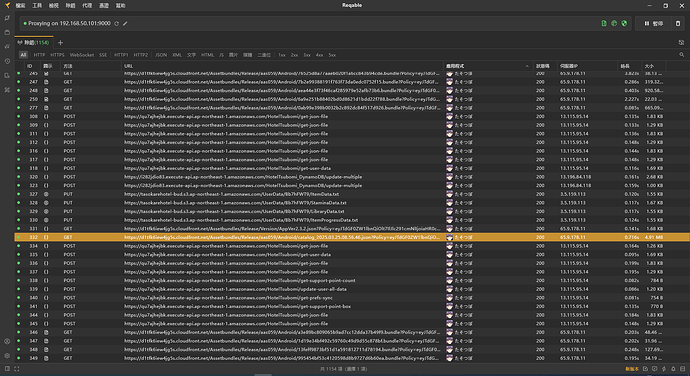Toggle the All filter
690x376 pixels.
point(23,55)
